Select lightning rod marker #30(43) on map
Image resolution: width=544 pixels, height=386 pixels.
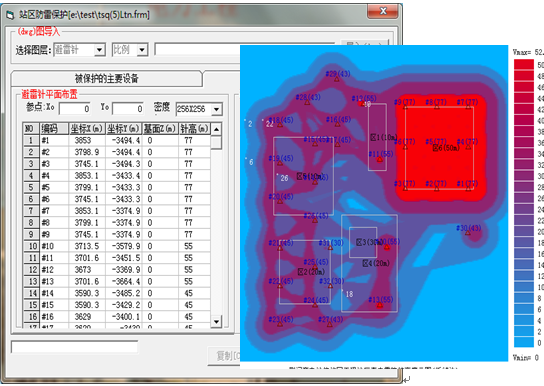468,233
